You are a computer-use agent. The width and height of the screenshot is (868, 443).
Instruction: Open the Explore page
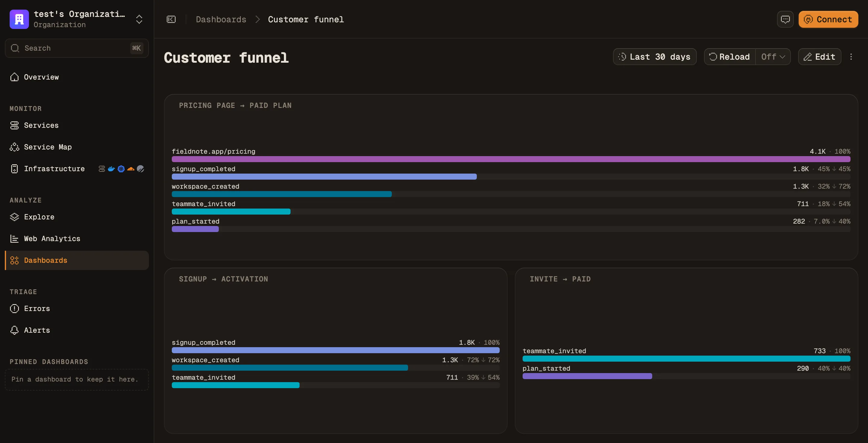[x=77, y=217]
